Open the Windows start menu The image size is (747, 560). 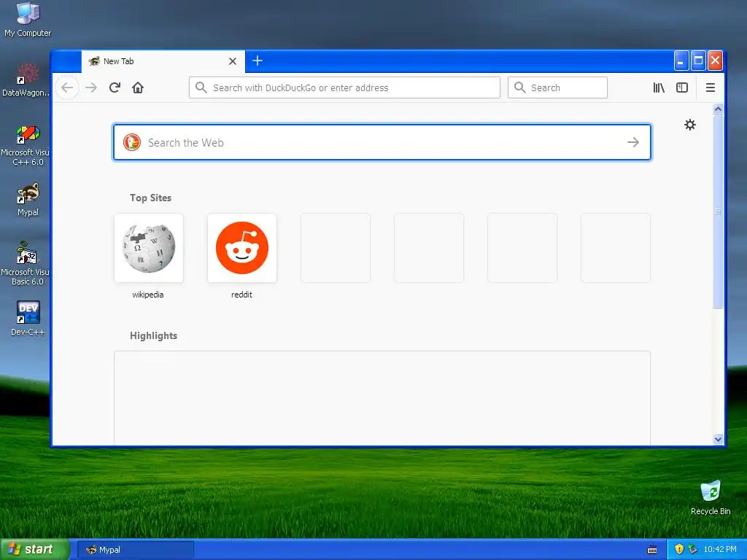[x=35, y=549]
